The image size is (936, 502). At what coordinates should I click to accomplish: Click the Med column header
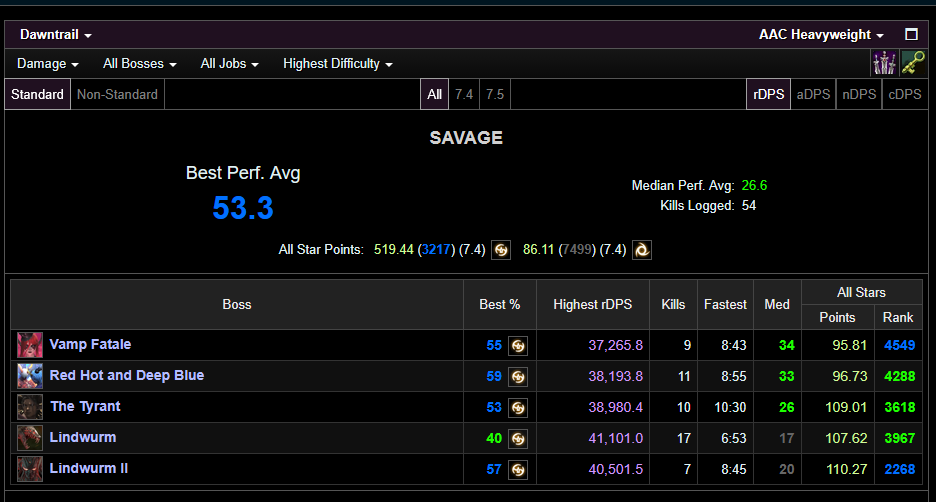click(777, 304)
